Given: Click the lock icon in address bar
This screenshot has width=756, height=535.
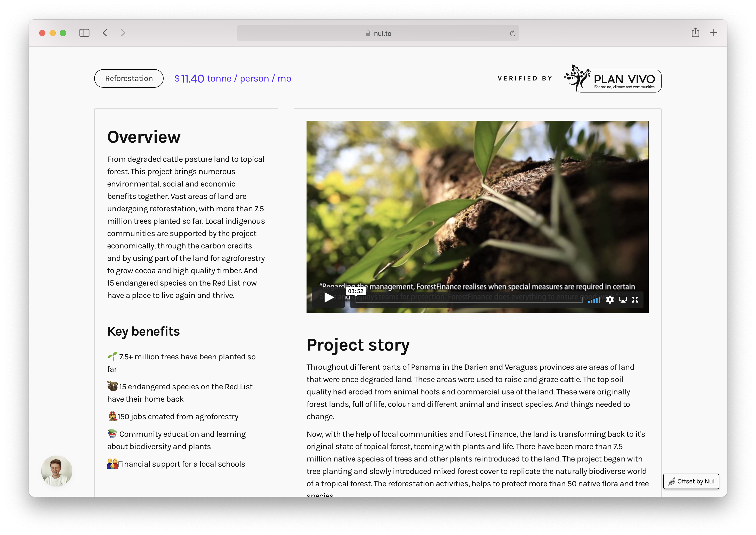Looking at the screenshot, I should click(x=368, y=34).
